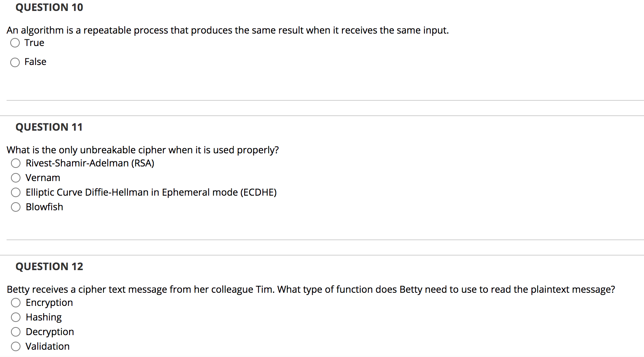Click the Blowfish label text
Image resolution: width=644 pixels, height=357 pixels.
coord(44,207)
